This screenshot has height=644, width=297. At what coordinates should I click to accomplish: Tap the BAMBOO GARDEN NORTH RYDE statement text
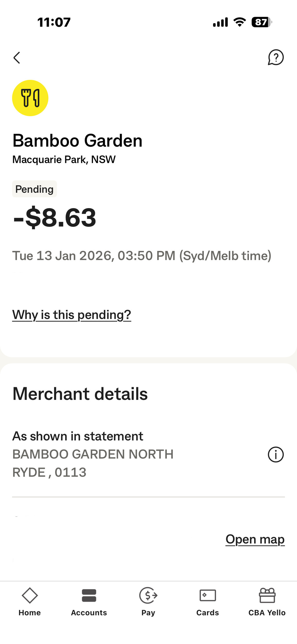(93, 463)
